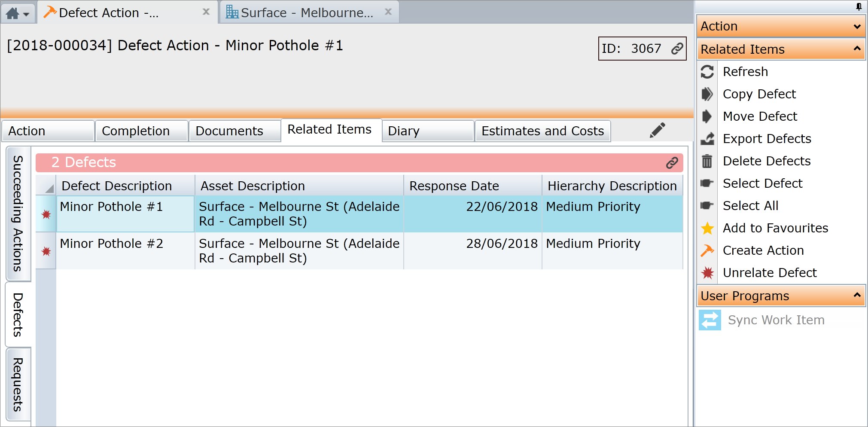Click the Copy Defect icon

[707, 94]
